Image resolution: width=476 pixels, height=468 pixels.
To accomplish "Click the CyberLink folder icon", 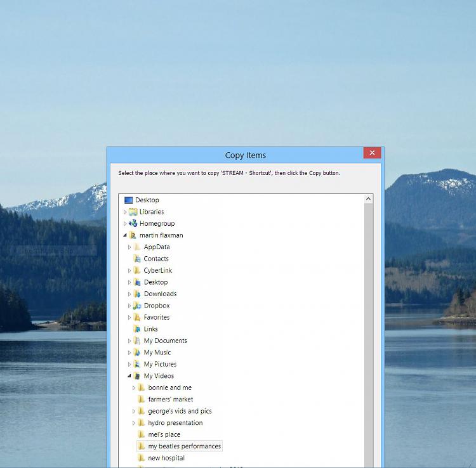I will (137, 270).
